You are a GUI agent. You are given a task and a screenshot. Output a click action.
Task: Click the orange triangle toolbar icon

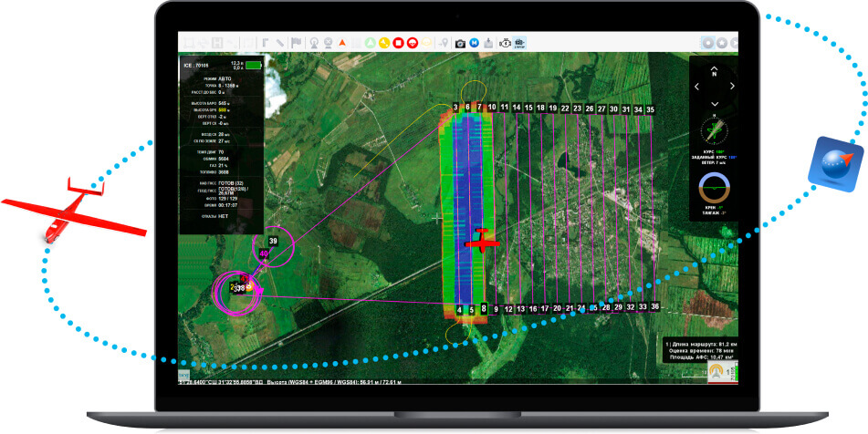coord(342,42)
